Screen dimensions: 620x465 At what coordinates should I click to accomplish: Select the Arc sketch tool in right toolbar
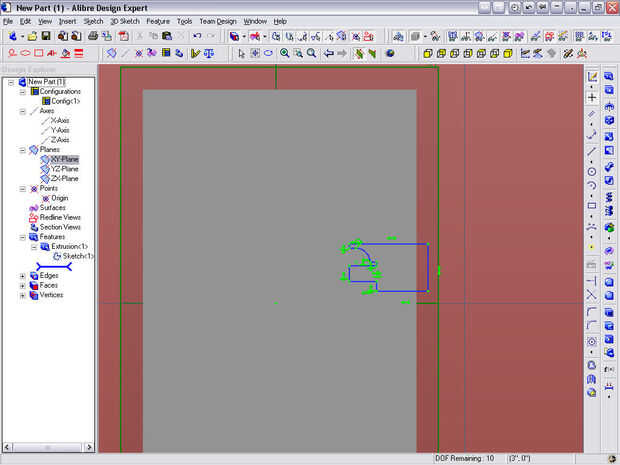592,185
